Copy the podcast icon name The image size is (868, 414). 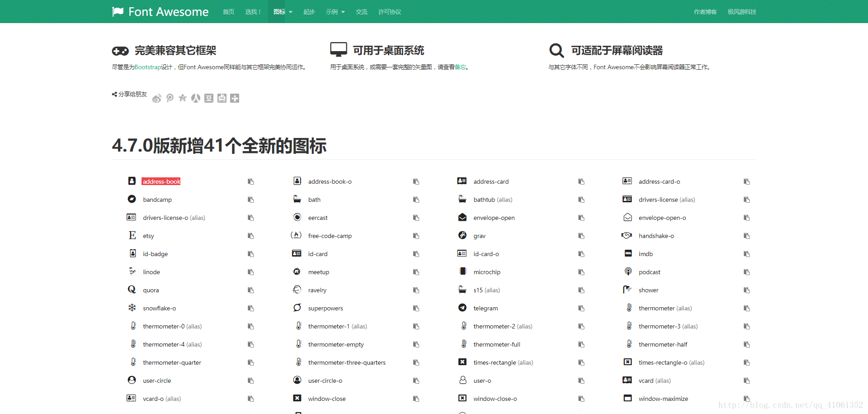click(x=747, y=272)
